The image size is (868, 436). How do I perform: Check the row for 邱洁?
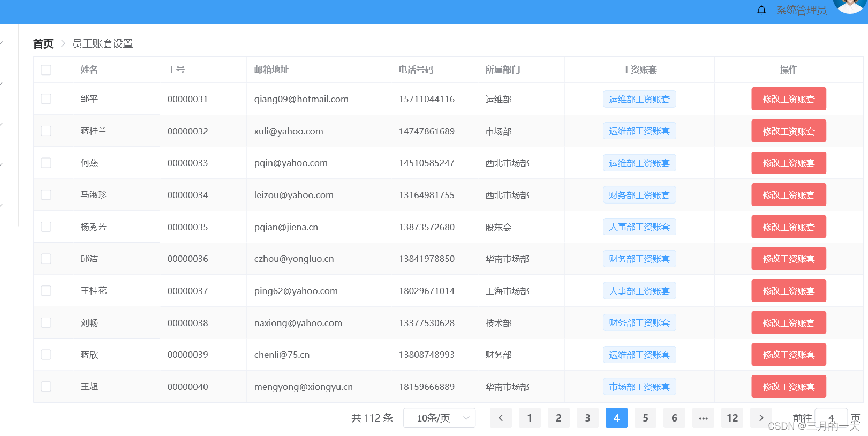(46, 259)
